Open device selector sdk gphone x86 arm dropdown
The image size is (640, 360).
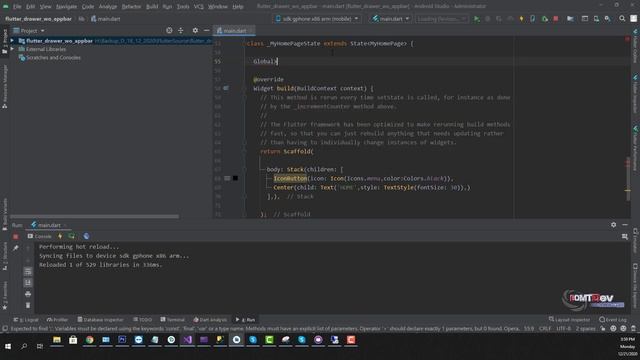pos(317,19)
